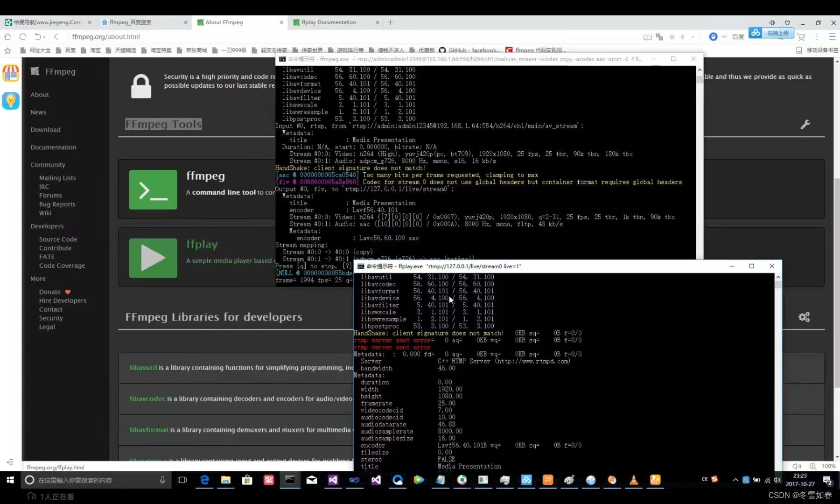Expand the Baidu search engine chevron

pyautogui.click(x=724, y=37)
